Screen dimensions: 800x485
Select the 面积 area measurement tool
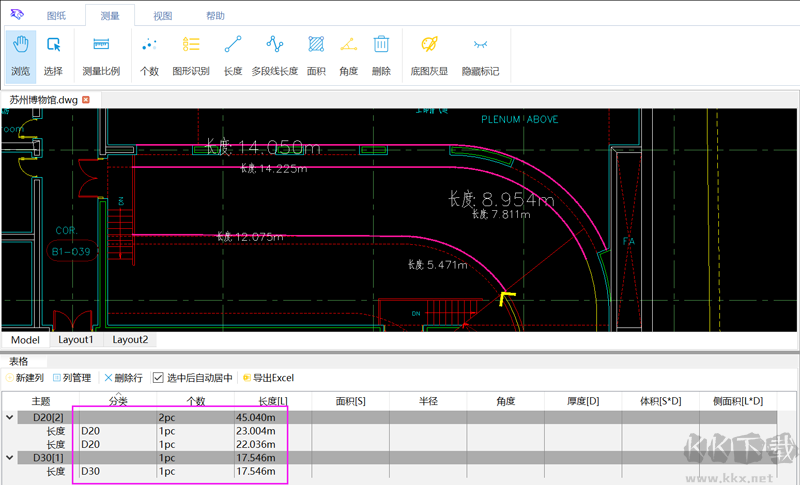pos(316,55)
